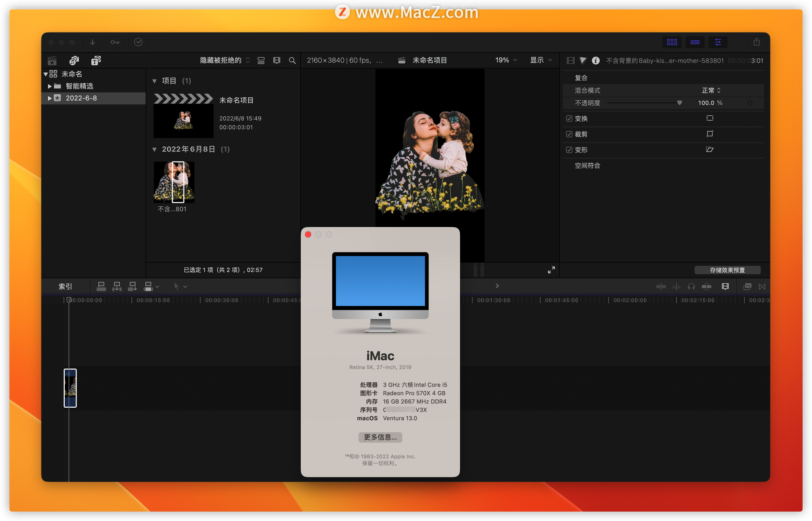Select the 不含...801 clip thumbnail
Image resolution: width=812 pixels, height=521 pixels.
click(x=174, y=182)
